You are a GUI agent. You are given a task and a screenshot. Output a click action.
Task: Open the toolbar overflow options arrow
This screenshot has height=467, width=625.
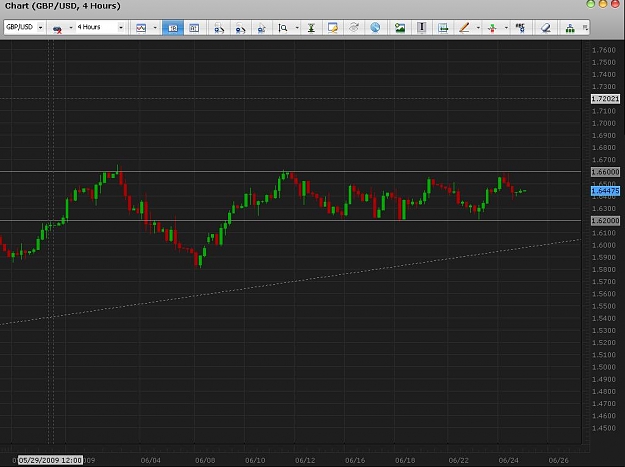click(585, 27)
